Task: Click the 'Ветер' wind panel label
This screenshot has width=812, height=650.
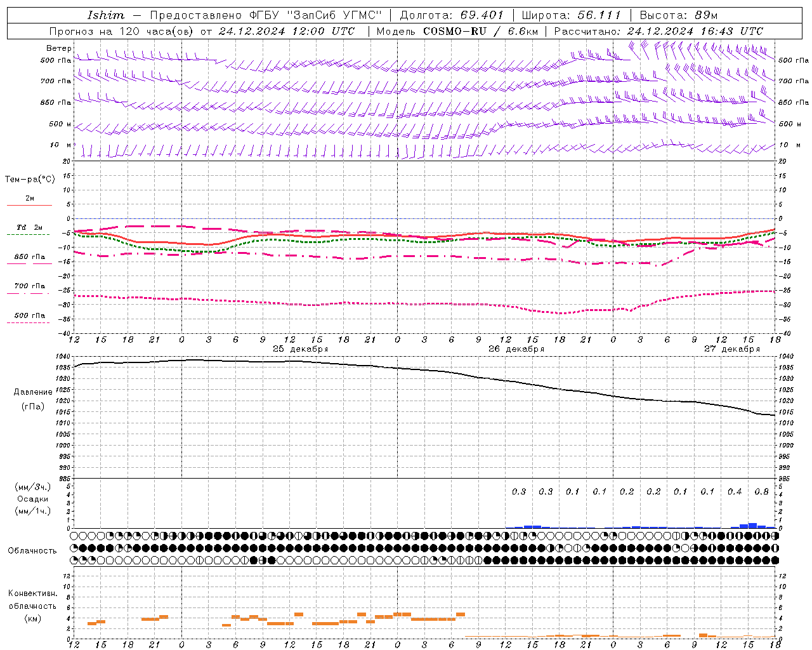Action: [59, 48]
